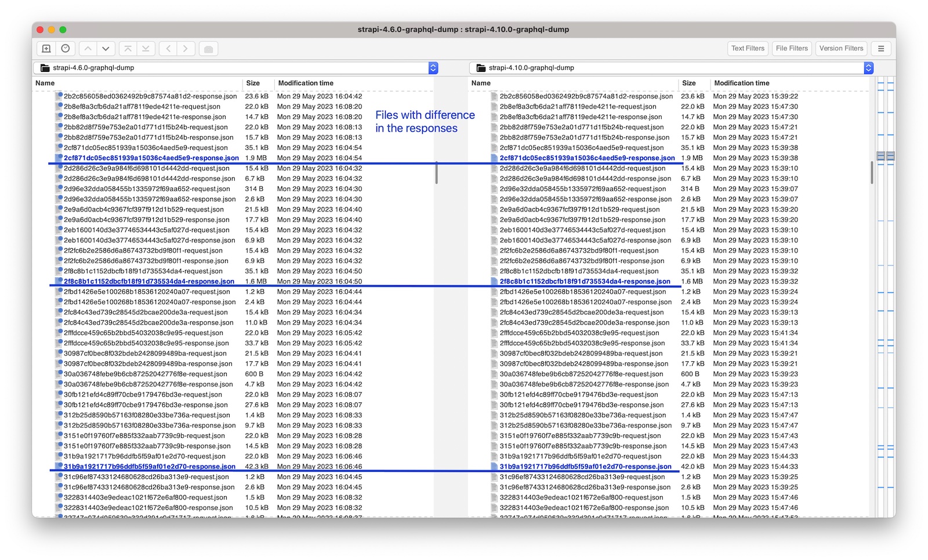
Task: Sort right pane by Name column
Action: tap(574, 83)
